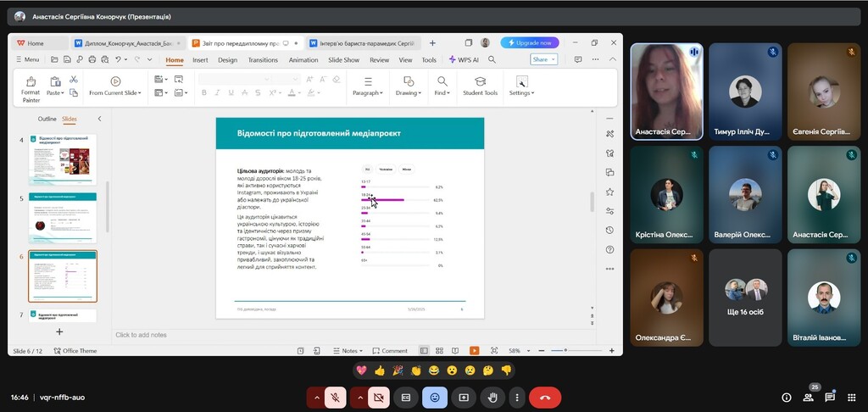Click the red leave call button
Image resolution: width=868 pixels, height=412 pixels.
point(544,397)
